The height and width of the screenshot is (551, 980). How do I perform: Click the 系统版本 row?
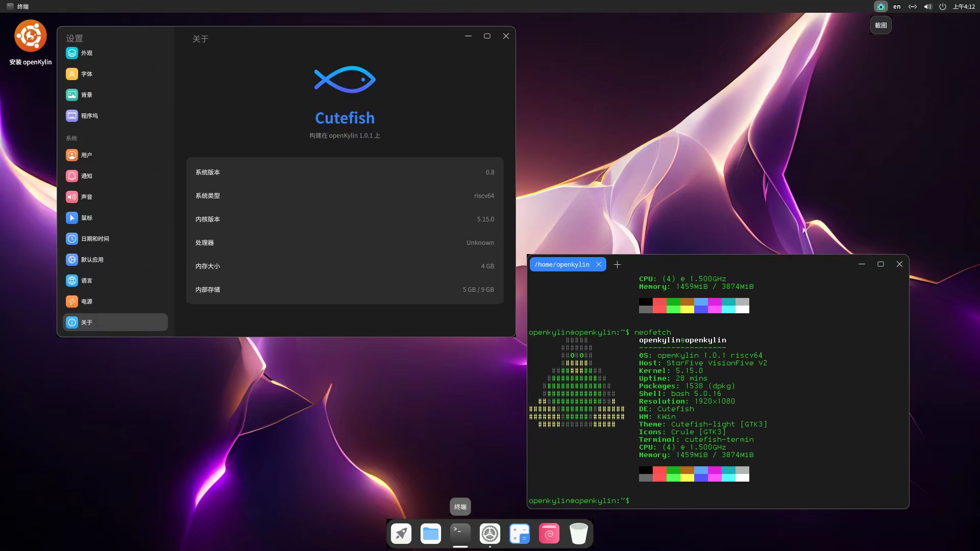[x=345, y=172]
